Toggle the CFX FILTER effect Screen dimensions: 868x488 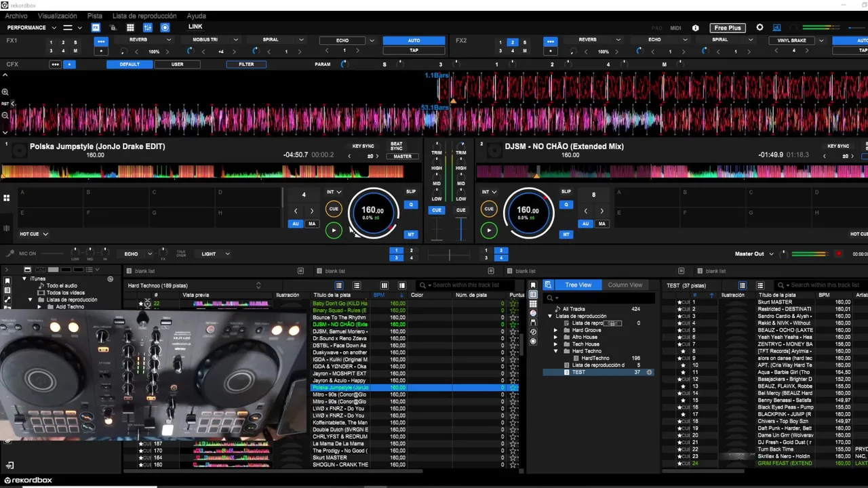tap(246, 64)
